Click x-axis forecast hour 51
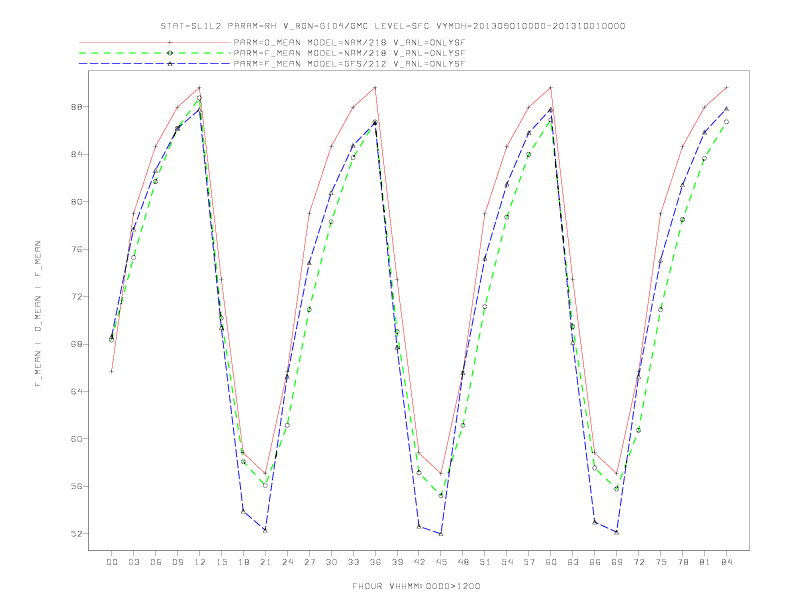Viewport: 792px width, 612px height. (485, 562)
